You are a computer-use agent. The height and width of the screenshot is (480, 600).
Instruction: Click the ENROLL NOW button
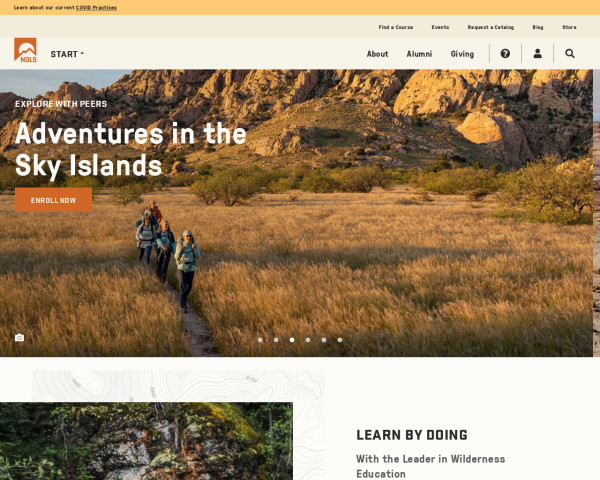54,200
